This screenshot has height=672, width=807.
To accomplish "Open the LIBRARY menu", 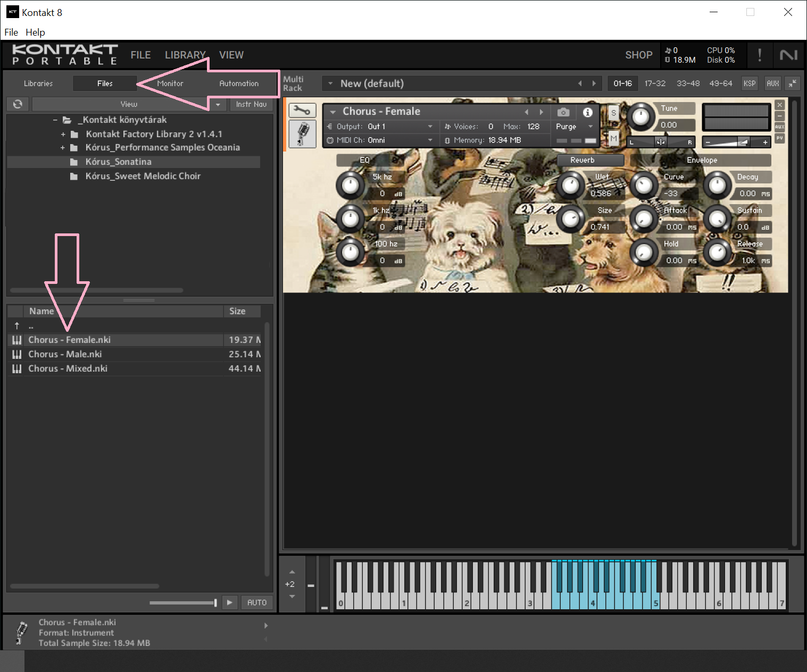I will 185,55.
